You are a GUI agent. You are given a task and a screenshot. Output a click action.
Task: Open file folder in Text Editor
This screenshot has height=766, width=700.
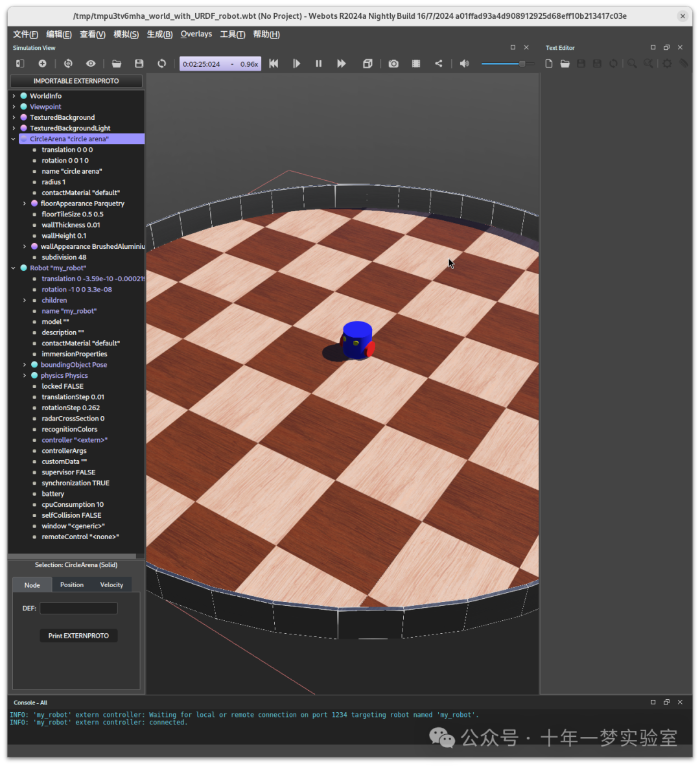pos(565,64)
